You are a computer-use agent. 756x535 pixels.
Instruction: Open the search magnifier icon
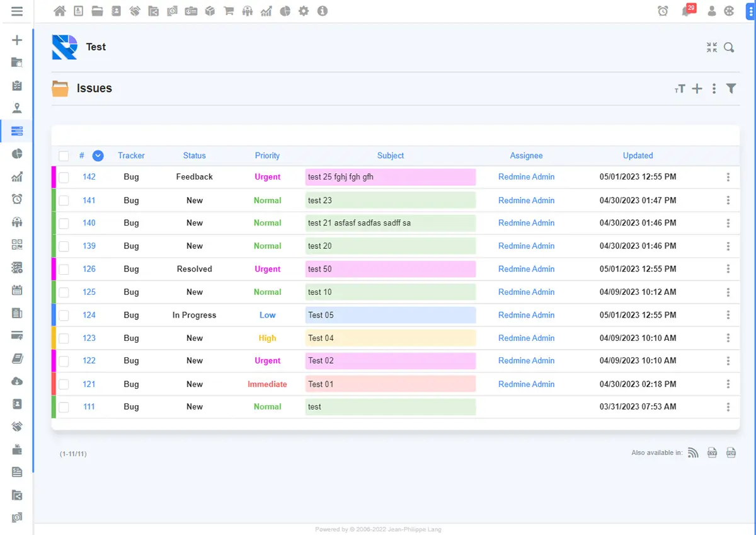pos(729,47)
